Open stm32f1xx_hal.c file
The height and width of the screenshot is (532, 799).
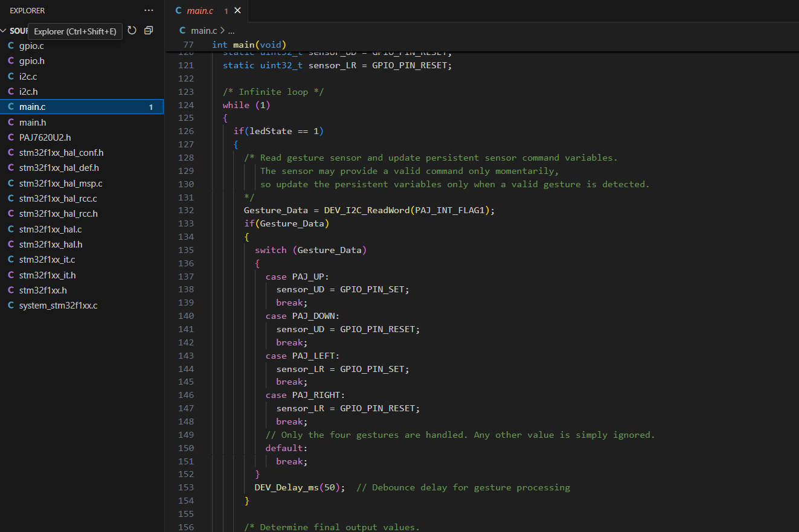coord(50,229)
